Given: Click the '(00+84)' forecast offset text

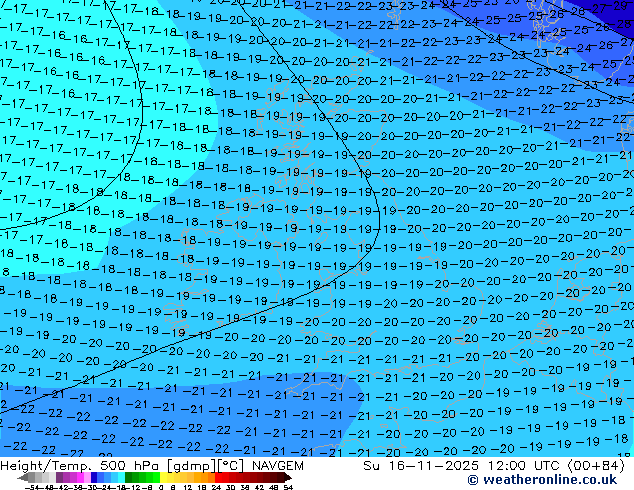Looking at the screenshot, I should pos(596,466).
